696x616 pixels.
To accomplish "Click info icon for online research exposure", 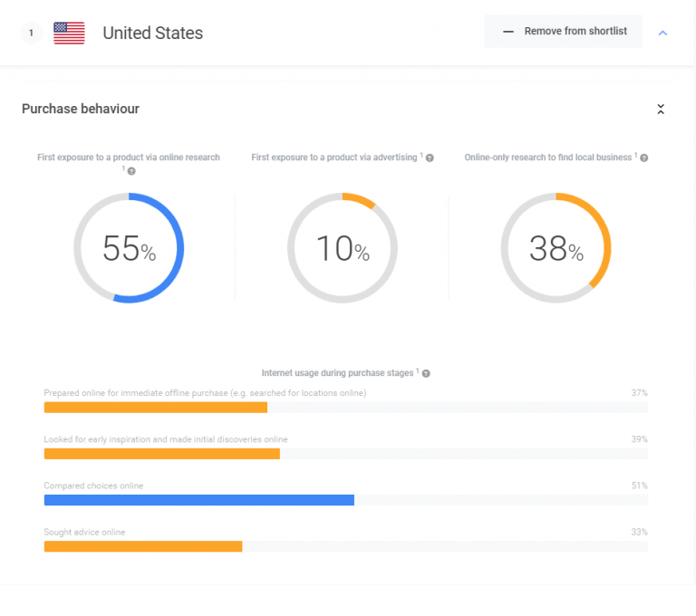I will pyautogui.click(x=131, y=171).
